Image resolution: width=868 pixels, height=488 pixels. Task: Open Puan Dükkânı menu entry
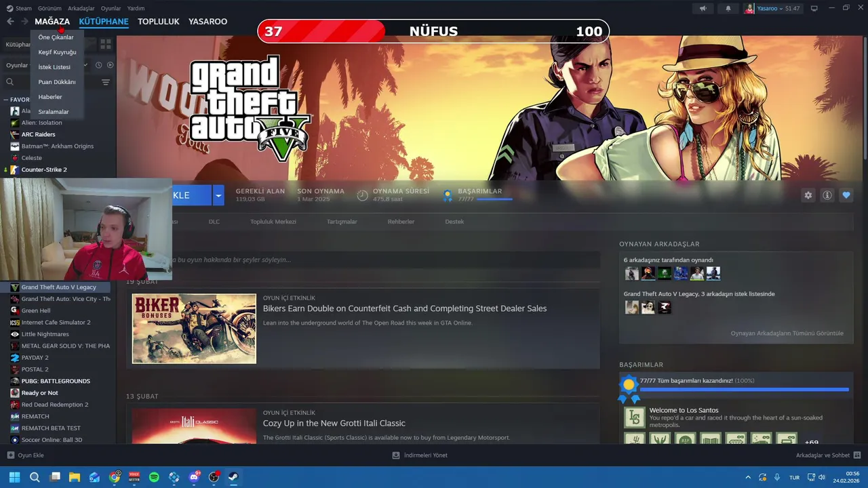tap(57, 82)
